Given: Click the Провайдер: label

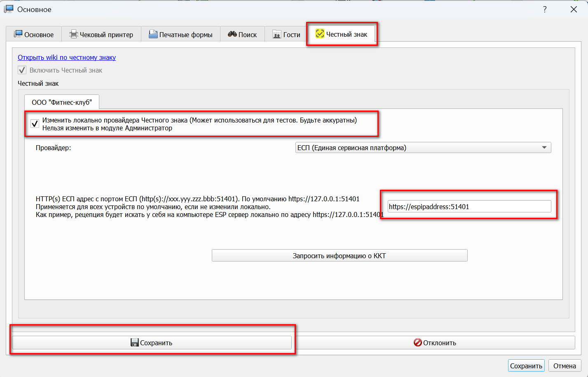Looking at the screenshot, I should point(53,148).
